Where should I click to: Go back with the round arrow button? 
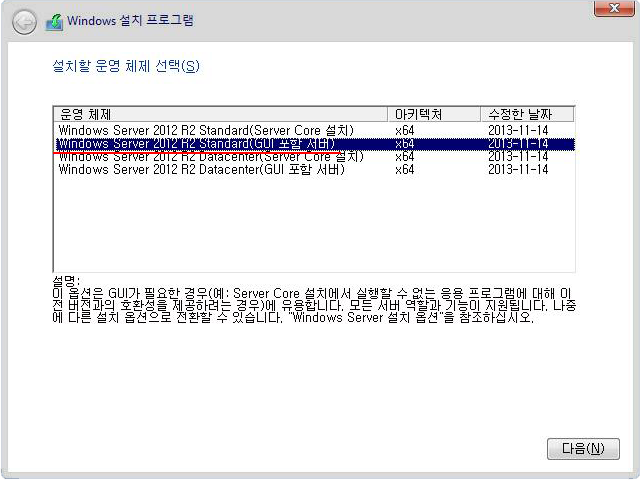pos(24,22)
